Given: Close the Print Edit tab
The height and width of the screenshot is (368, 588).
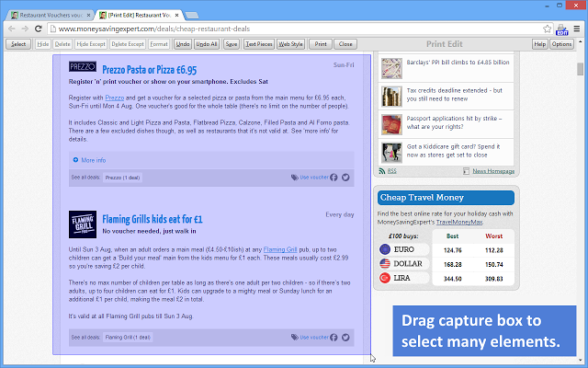Looking at the screenshot, I should point(176,16).
